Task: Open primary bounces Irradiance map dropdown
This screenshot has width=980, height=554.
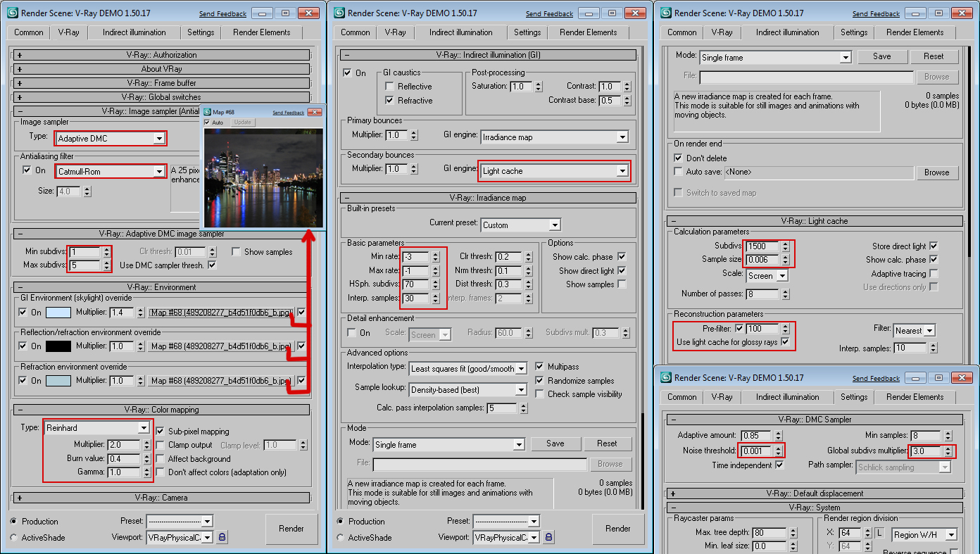Action: (x=622, y=137)
